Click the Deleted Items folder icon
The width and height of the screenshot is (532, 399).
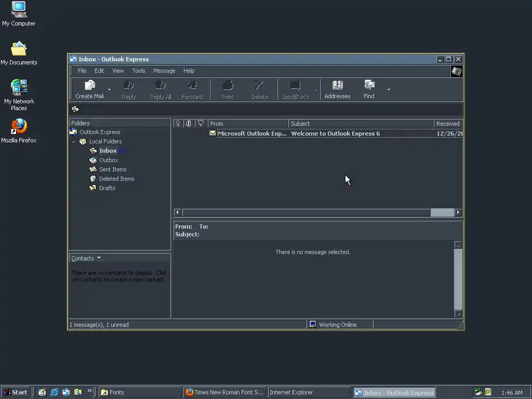pyautogui.click(x=93, y=179)
